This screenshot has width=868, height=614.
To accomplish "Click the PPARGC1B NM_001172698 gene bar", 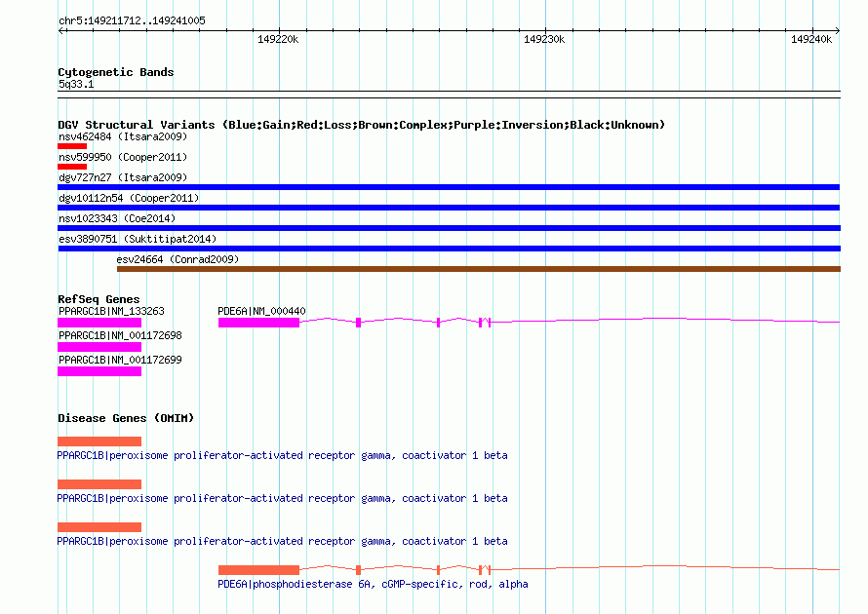I will pyautogui.click(x=99, y=347).
